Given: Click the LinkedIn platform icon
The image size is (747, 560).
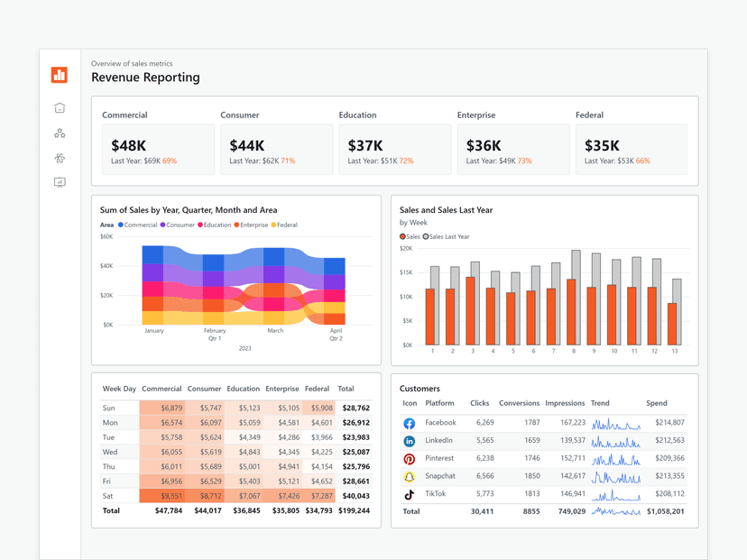Looking at the screenshot, I should (x=409, y=441).
